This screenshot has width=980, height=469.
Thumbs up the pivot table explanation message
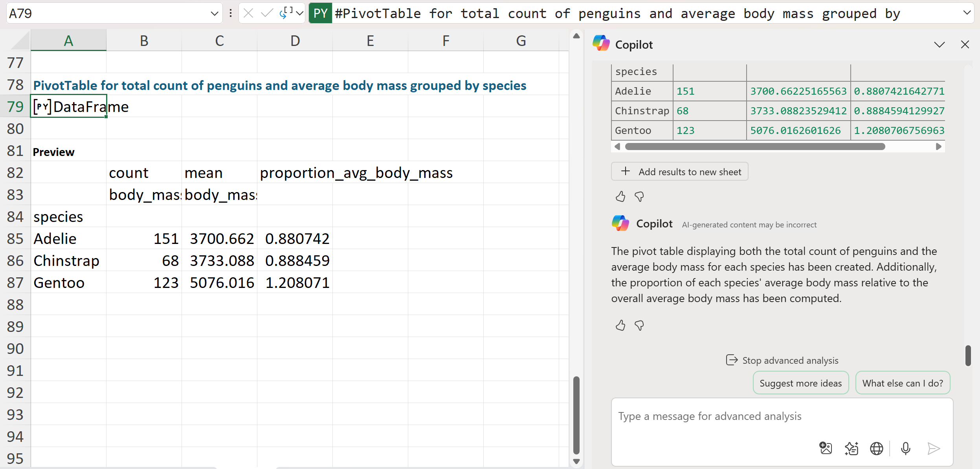tap(620, 325)
